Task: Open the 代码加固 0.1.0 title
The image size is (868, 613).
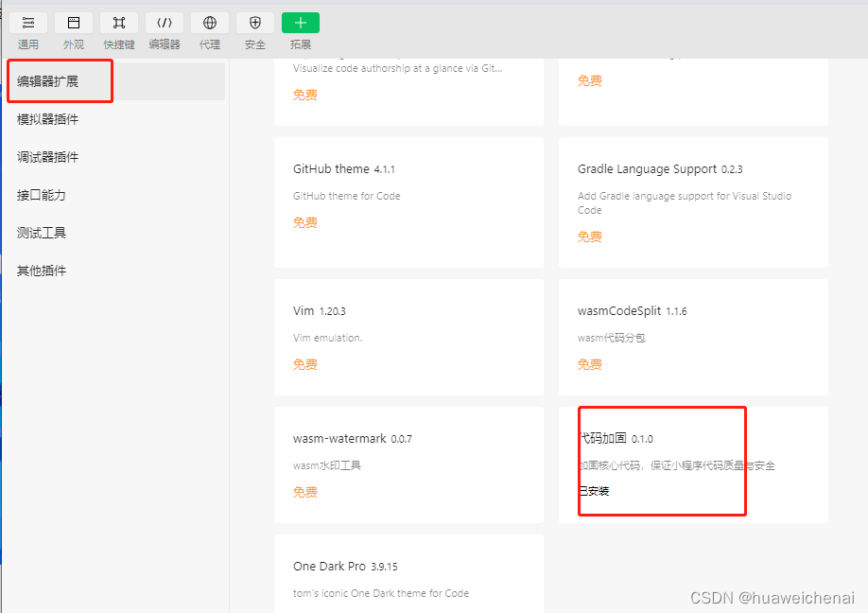Action: pyautogui.click(x=616, y=439)
